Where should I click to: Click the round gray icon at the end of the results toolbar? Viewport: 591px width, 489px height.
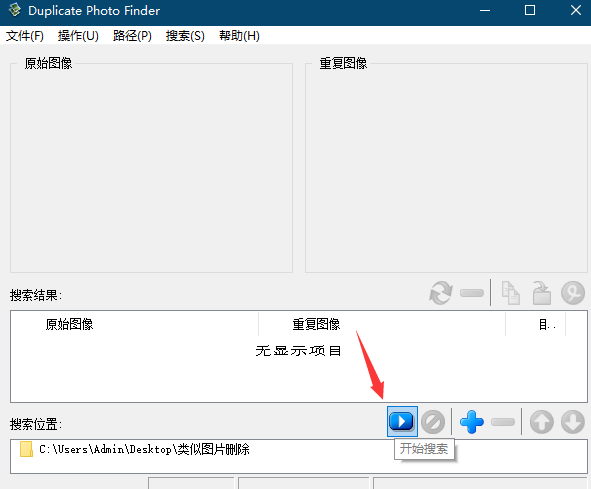coord(573,293)
